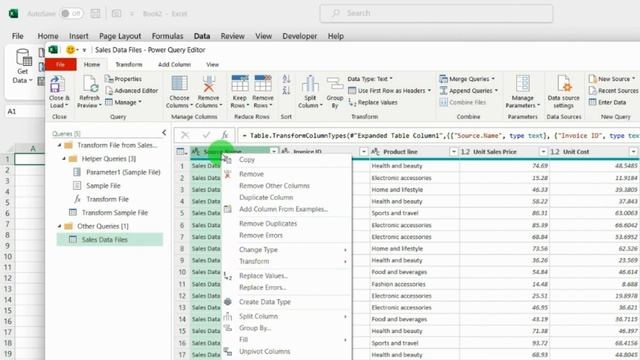Image resolution: width=640 pixels, height=360 pixels.
Task: Open Invoice ID column filter dropdown
Action: click(x=363, y=152)
